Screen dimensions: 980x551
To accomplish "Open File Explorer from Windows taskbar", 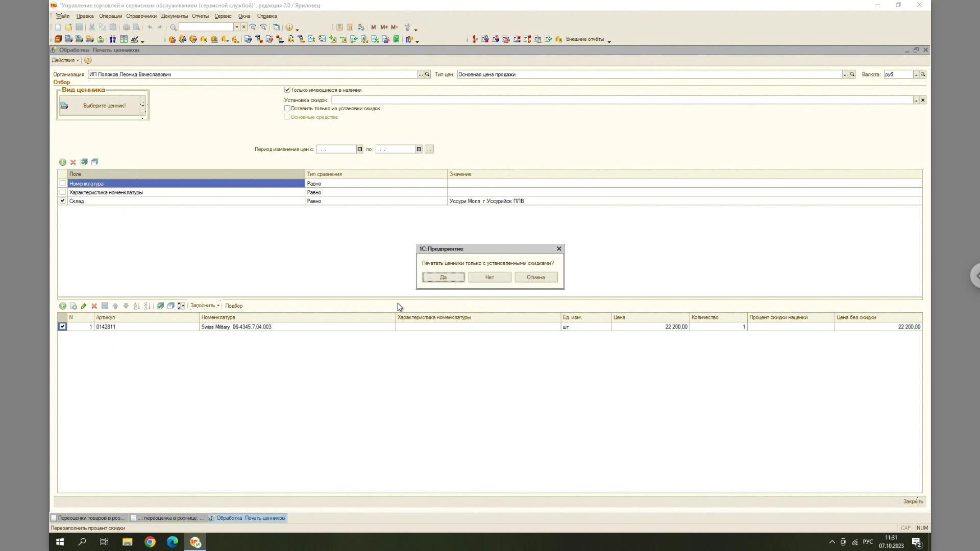I will 127,542.
